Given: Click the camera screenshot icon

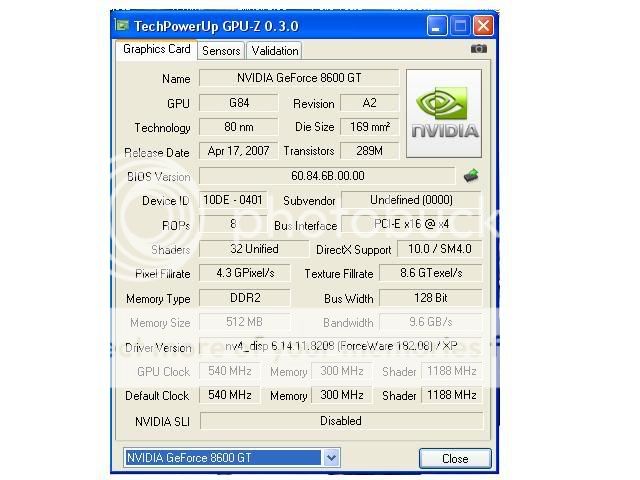Looking at the screenshot, I should pyautogui.click(x=479, y=49).
